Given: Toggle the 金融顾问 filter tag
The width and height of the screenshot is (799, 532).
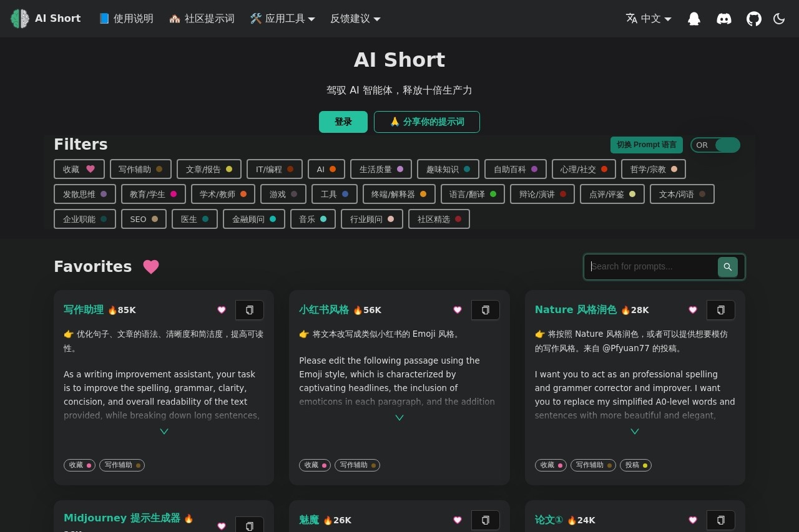Looking at the screenshot, I should point(254,219).
